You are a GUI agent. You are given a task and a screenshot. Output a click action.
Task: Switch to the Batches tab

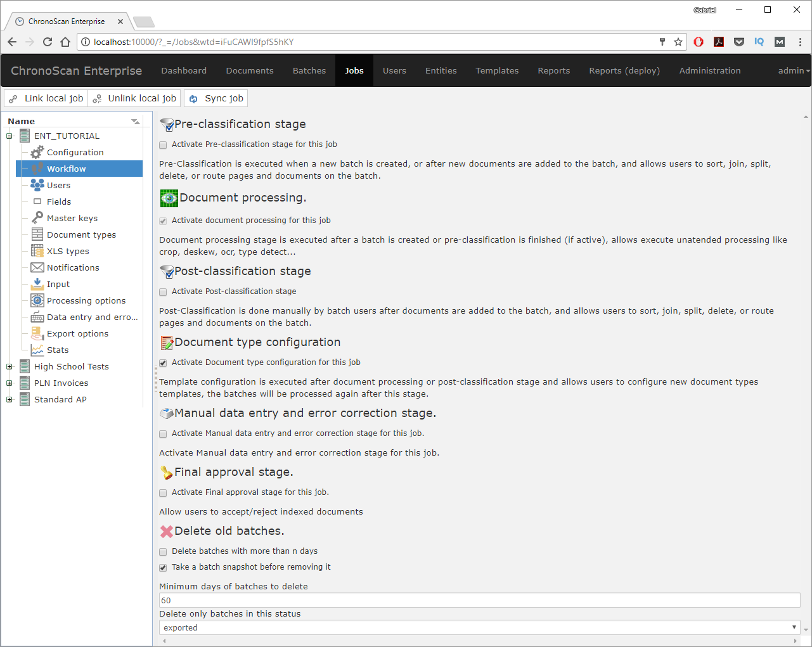(x=309, y=70)
